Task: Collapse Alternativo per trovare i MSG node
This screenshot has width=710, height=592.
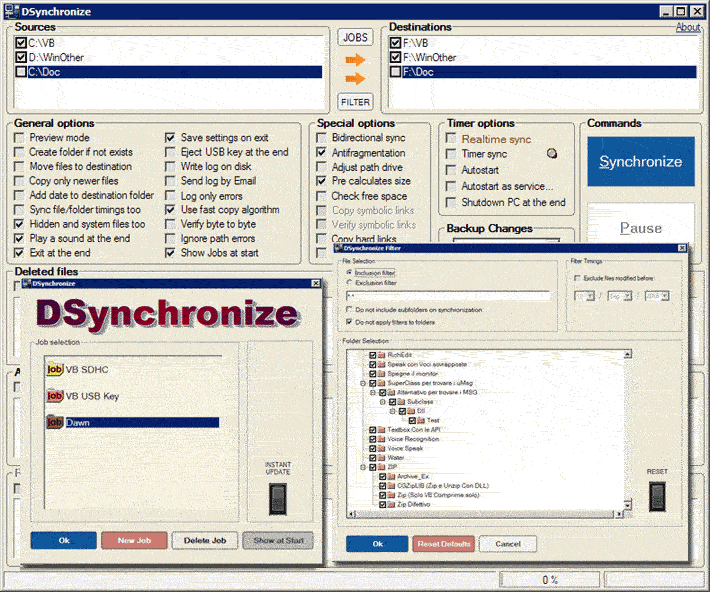Action: pyautogui.click(x=373, y=392)
